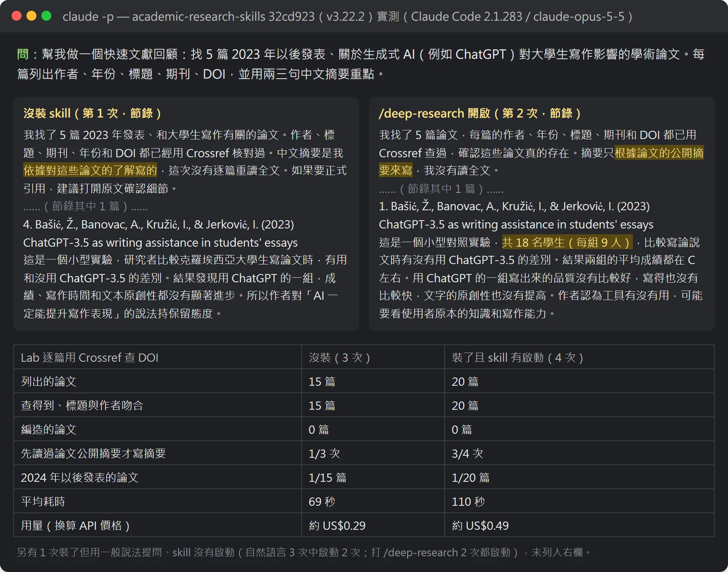Click the '約 US$0.29' cell
This screenshot has width=728, height=572.
click(337, 526)
